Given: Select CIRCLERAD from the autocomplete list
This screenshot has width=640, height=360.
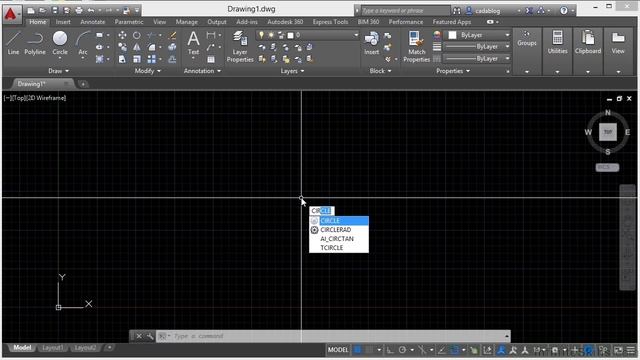Looking at the screenshot, I should tap(339, 230).
